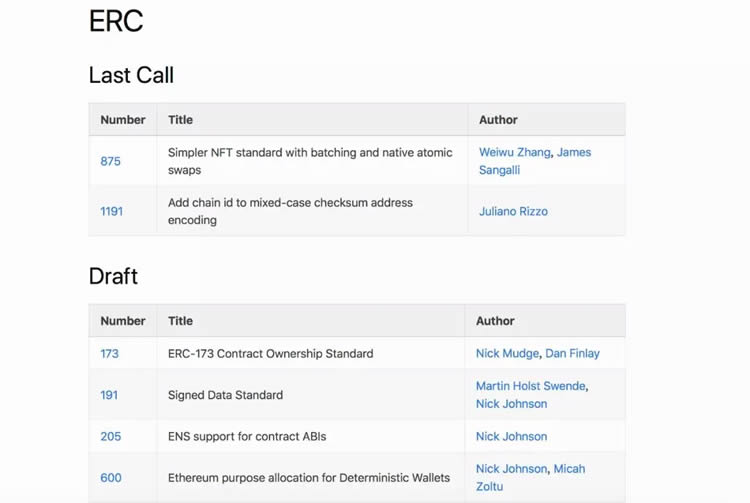Click Nick Mudge author link
Screen dimensions: 750x503
pos(508,353)
